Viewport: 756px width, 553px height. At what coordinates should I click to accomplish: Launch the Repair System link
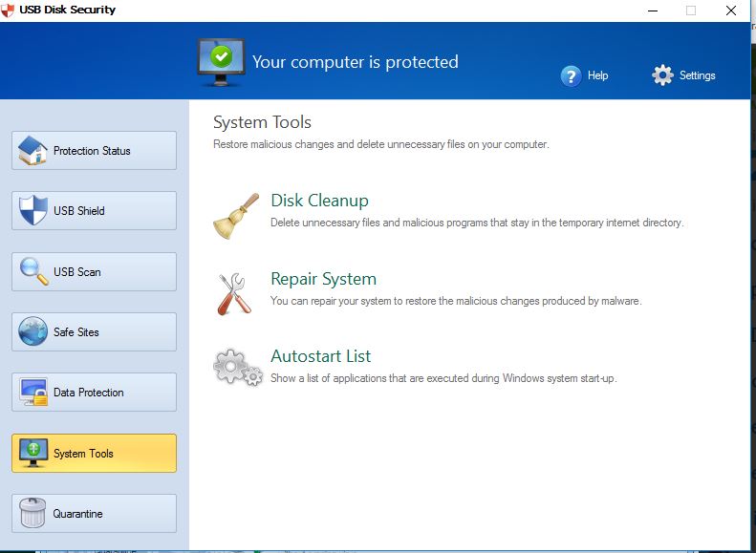pos(323,279)
